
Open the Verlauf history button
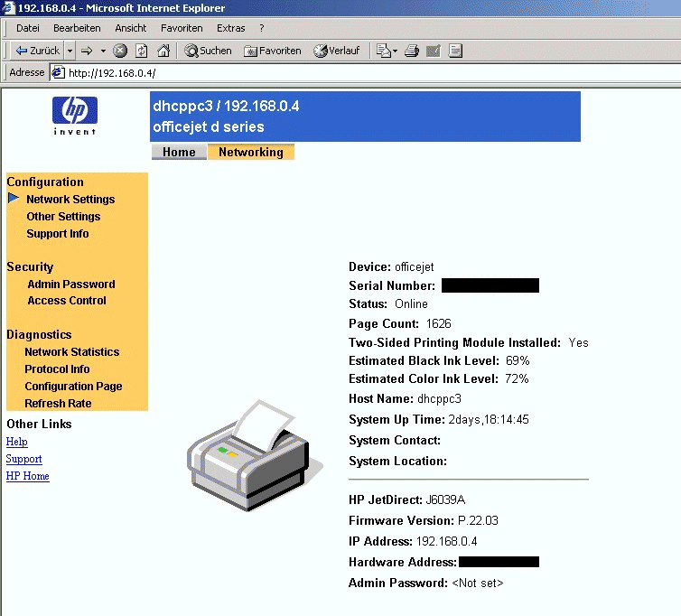(337, 51)
